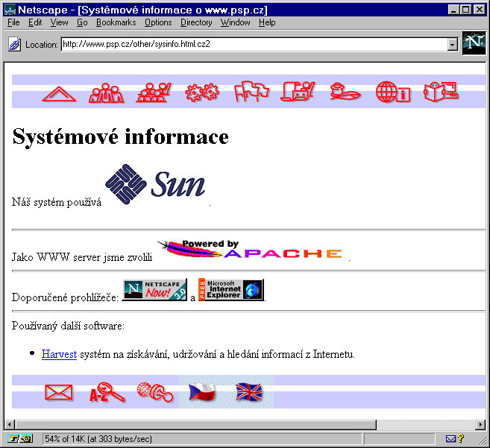Click the Powered by Apache banner

(250, 249)
